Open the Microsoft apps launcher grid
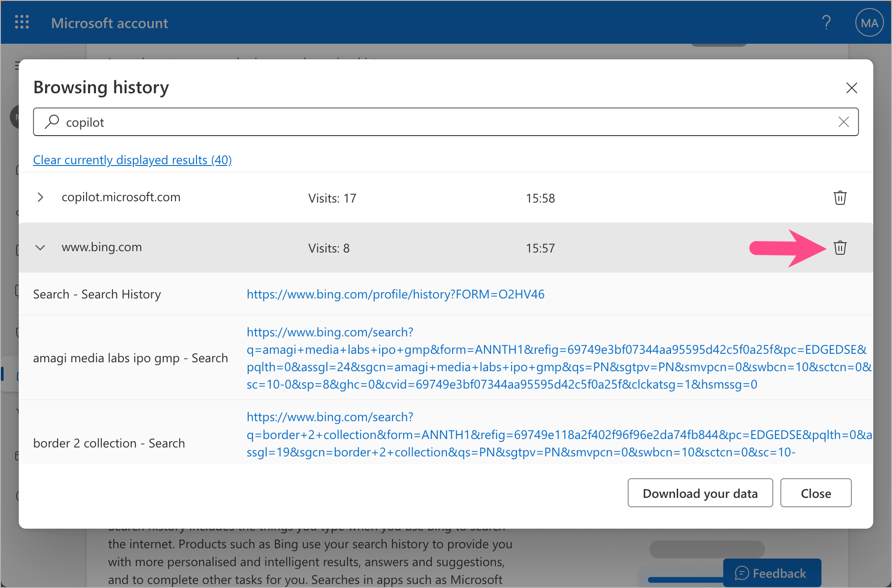 [22, 22]
